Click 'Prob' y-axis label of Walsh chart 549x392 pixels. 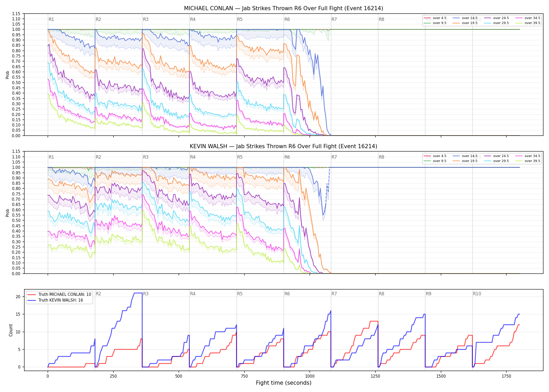click(x=8, y=213)
